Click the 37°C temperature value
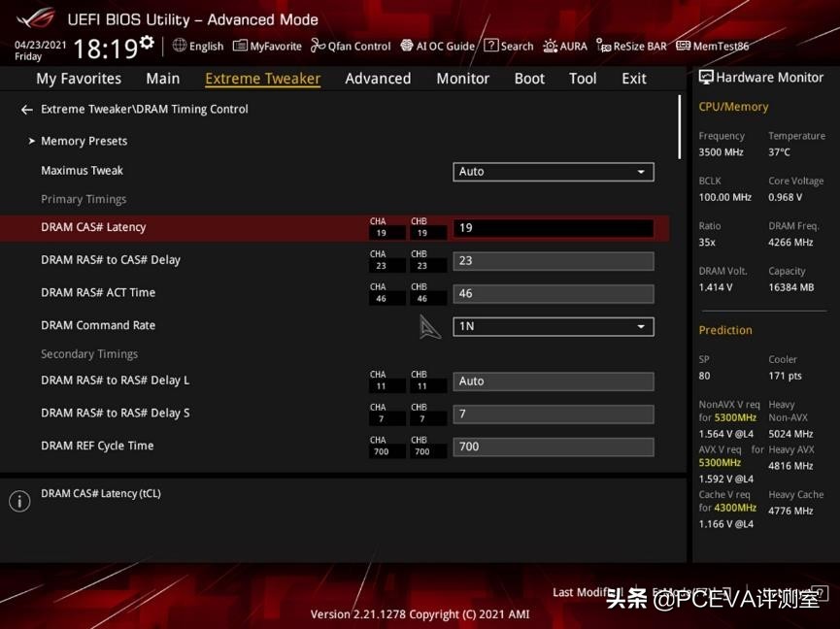 779,152
